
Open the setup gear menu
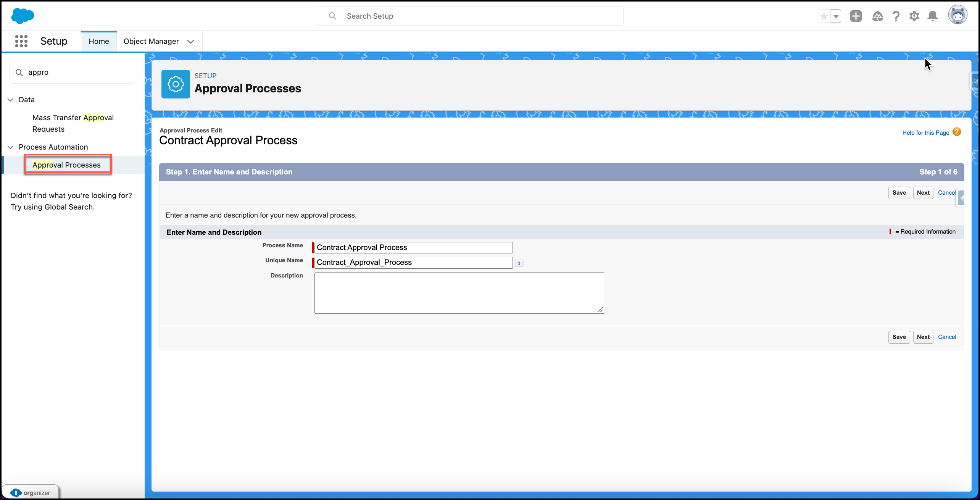coord(914,16)
